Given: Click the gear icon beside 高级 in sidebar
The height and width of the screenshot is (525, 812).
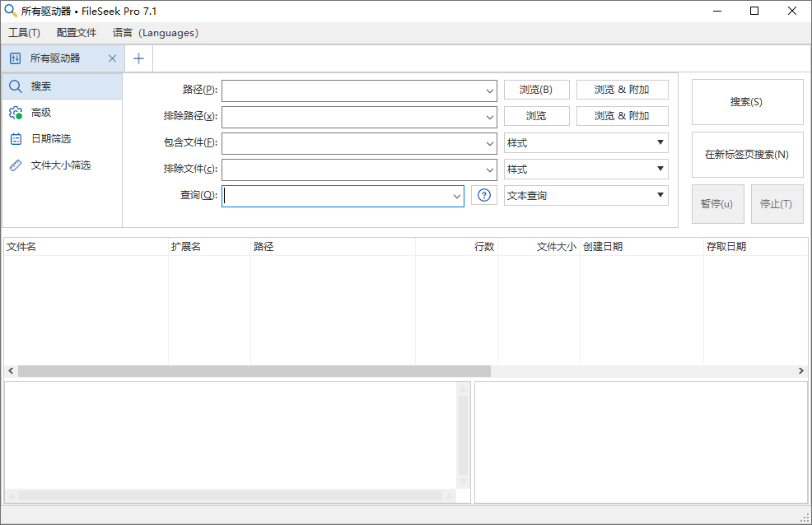Looking at the screenshot, I should coord(16,113).
